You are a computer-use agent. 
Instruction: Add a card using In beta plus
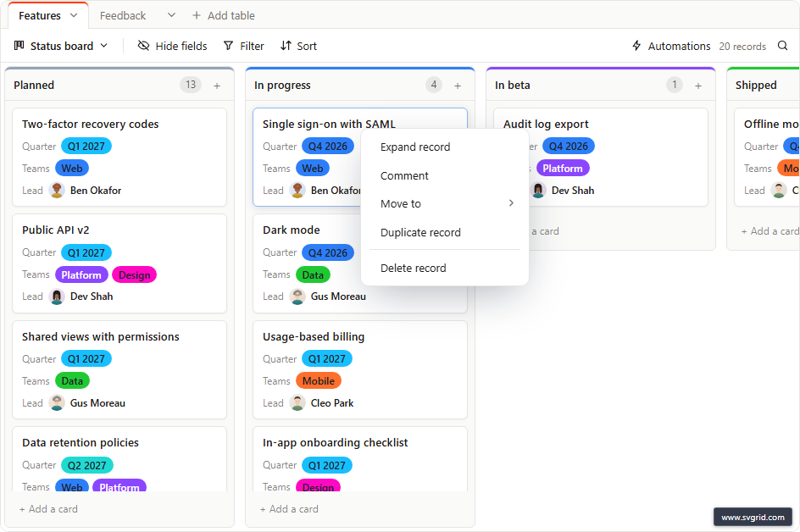click(x=698, y=86)
